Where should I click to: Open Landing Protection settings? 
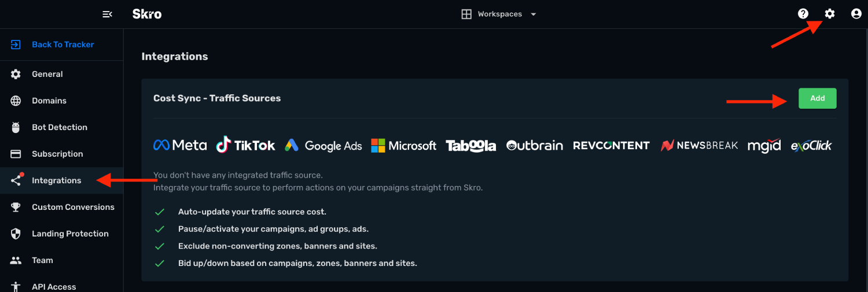tap(61, 234)
